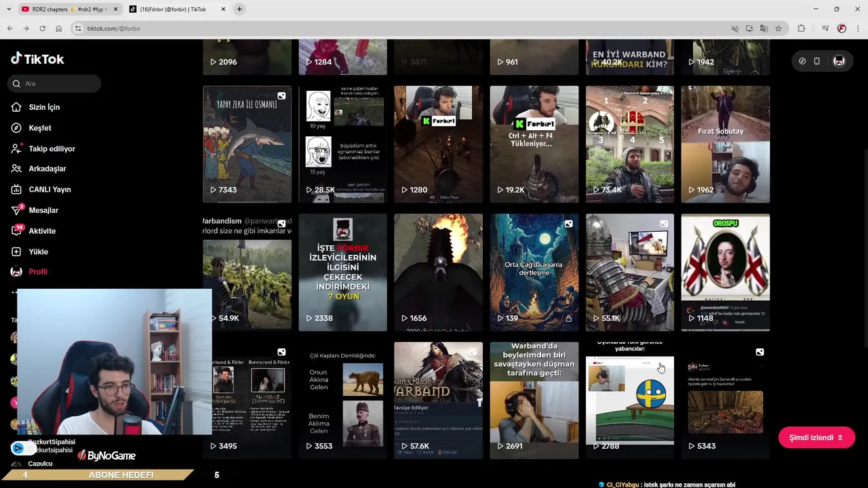Click the get-app phone icon at top right
This screenshot has width=868, height=488.
point(817,61)
